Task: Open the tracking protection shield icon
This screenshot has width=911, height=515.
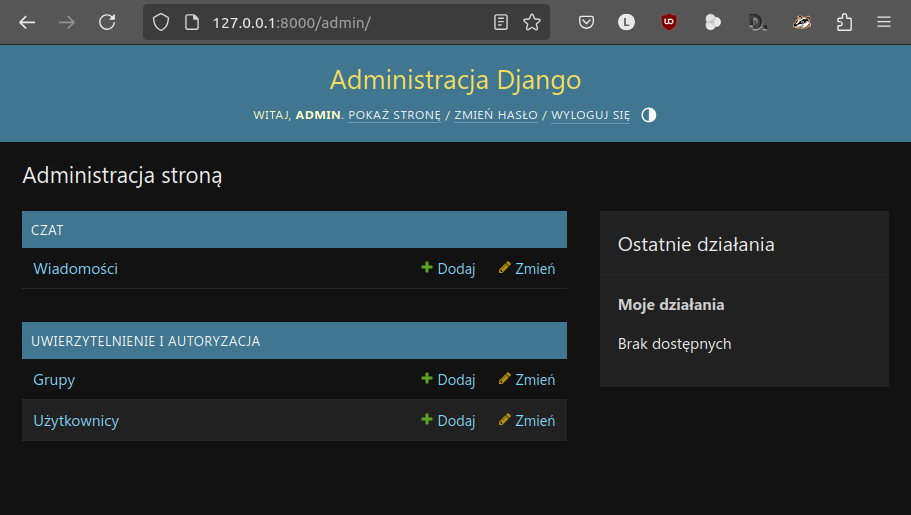Action: 161,23
